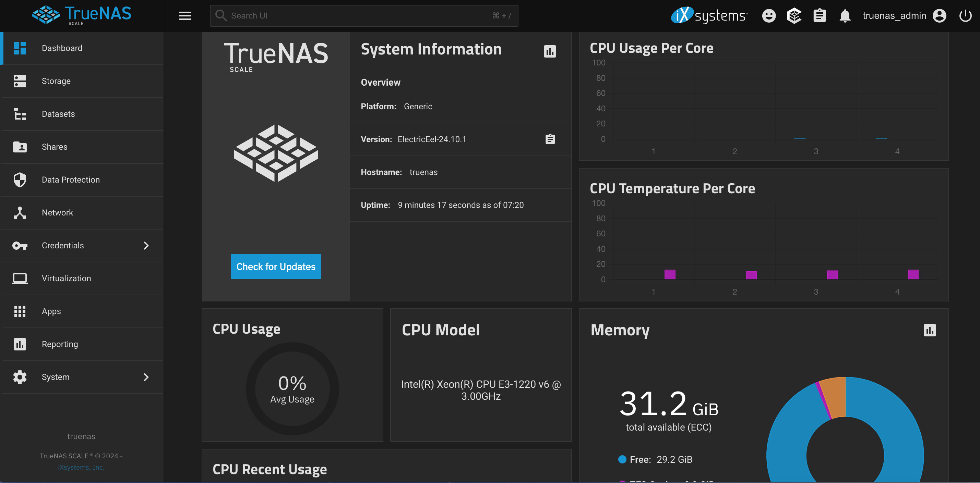This screenshot has width=980, height=483.
Task: Click core 4 temperature purple bar
Action: 913,274
